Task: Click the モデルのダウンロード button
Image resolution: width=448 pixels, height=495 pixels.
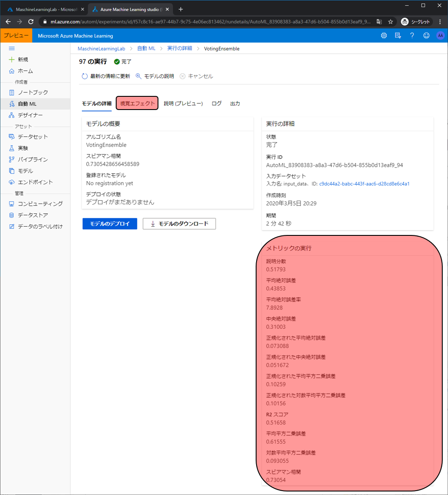Action: coord(179,224)
